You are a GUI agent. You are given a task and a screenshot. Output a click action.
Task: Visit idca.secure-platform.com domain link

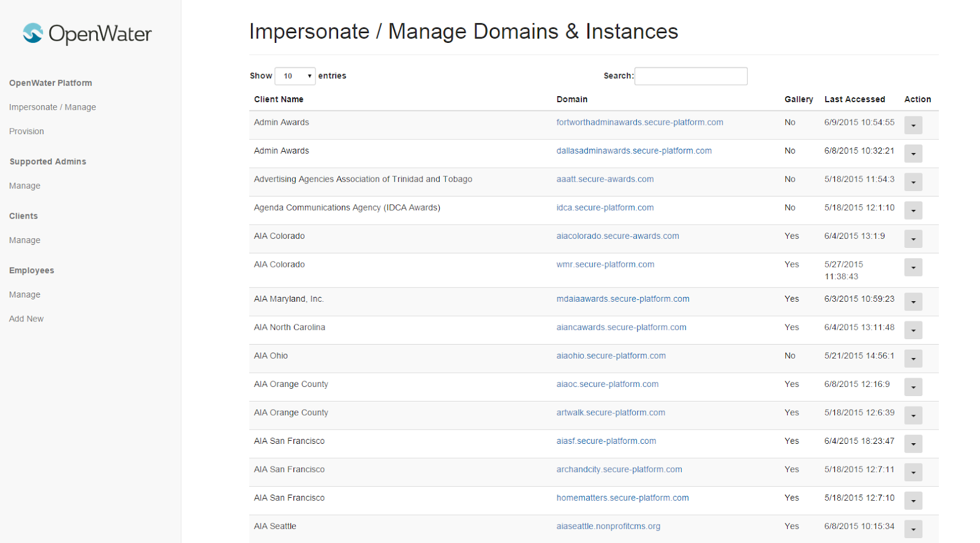pyautogui.click(x=605, y=208)
